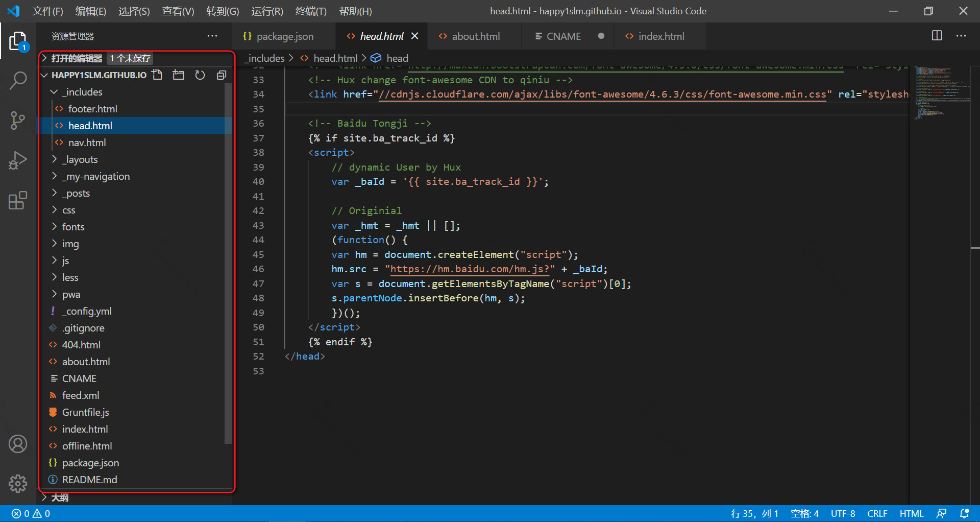Open feed.xml in the file tree

(x=81, y=395)
